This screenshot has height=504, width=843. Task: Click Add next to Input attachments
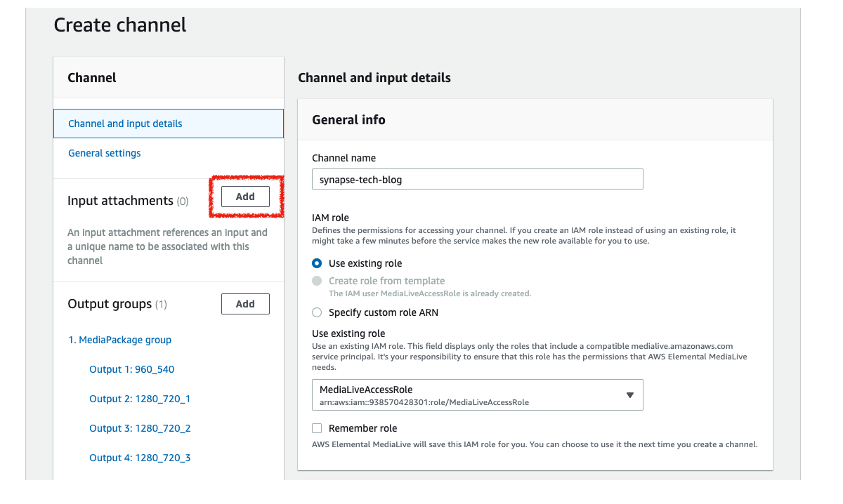(245, 197)
